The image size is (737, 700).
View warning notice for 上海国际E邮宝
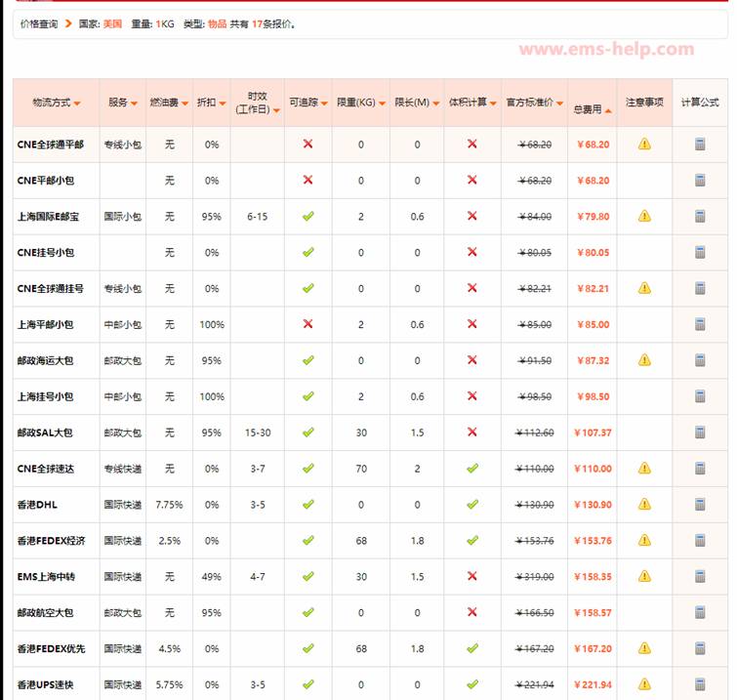coord(644,217)
